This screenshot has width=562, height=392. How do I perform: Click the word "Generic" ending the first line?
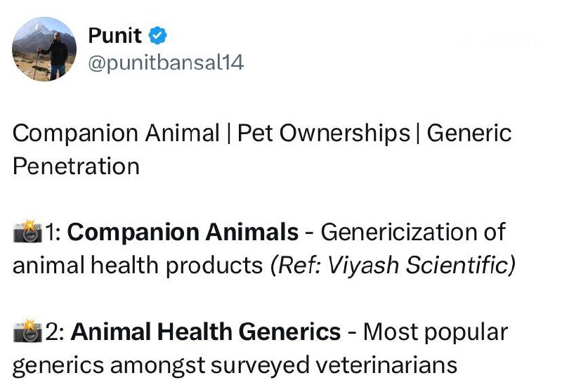coord(469,133)
